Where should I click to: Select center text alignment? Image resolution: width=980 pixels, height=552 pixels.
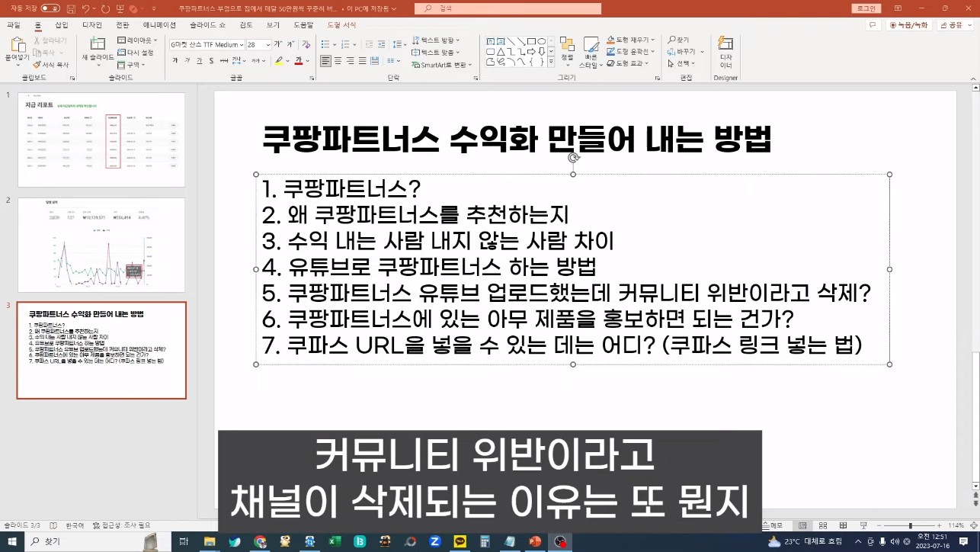click(x=338, y=61)
